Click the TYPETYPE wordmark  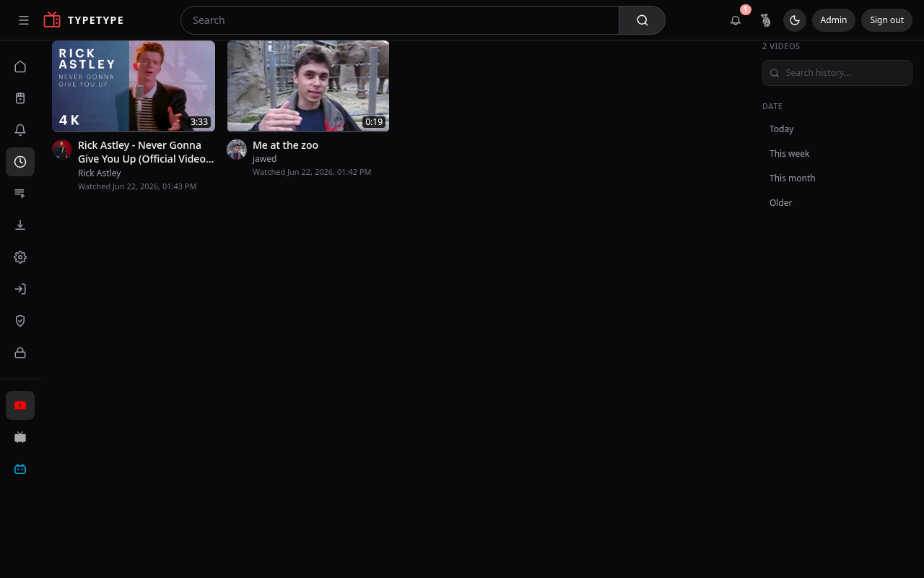point(96,20)
